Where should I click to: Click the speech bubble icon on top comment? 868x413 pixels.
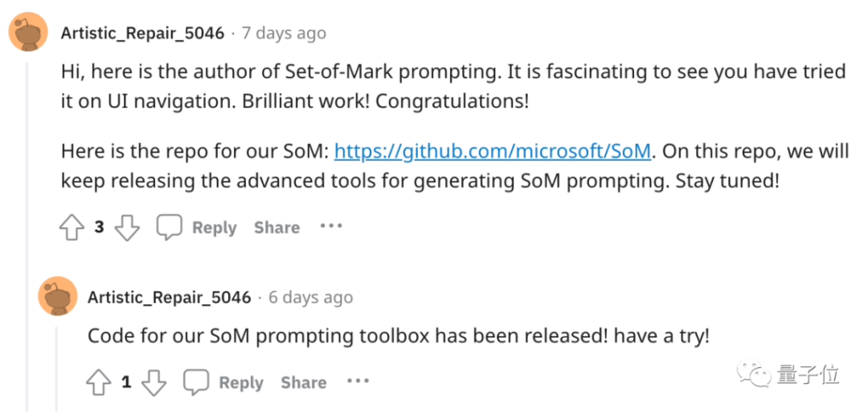click(170, 227)
